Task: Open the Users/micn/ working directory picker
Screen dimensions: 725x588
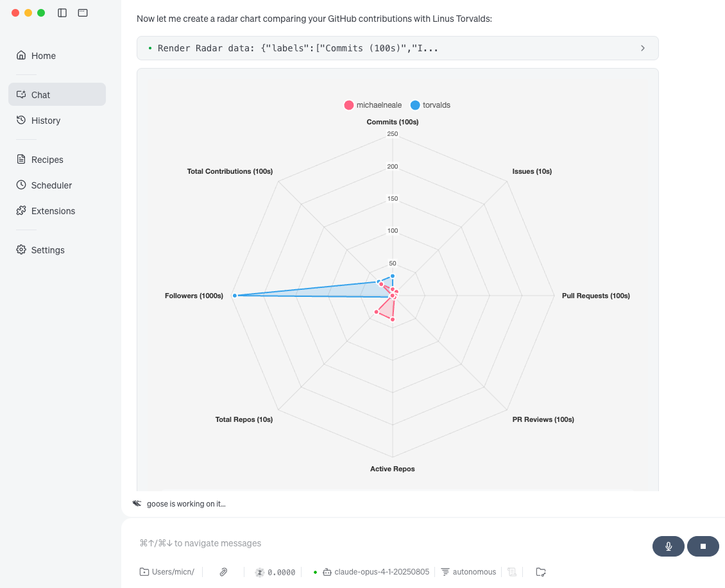Action: pyautogui.click(x=171, y=572)
